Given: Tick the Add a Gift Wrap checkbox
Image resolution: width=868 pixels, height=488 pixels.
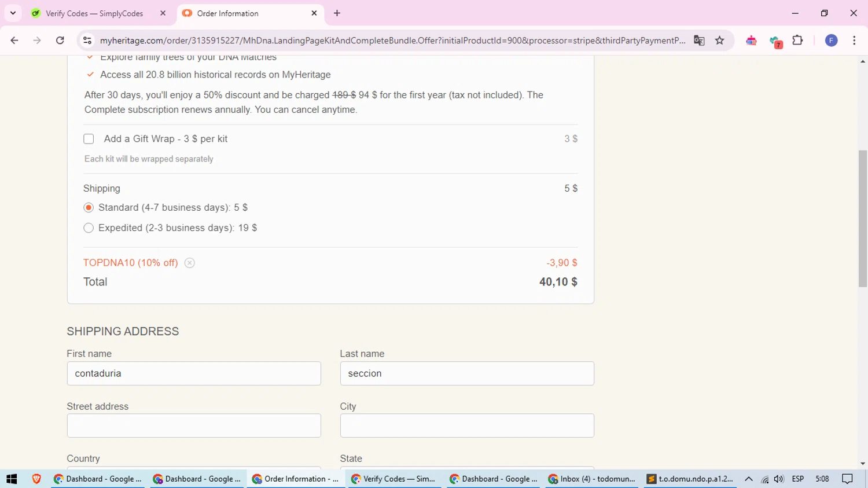Looking at the screenshot, I should [89, 139].
